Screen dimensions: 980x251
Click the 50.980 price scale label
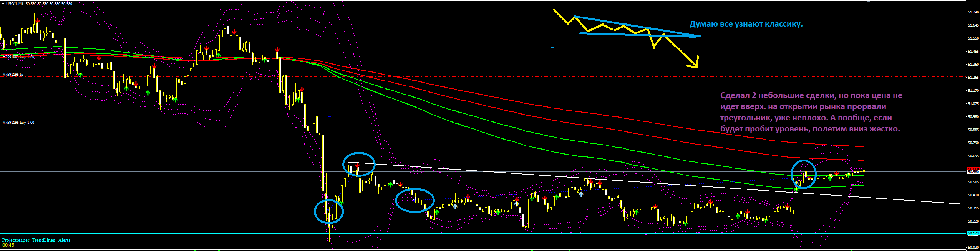[x=973, y=117]
